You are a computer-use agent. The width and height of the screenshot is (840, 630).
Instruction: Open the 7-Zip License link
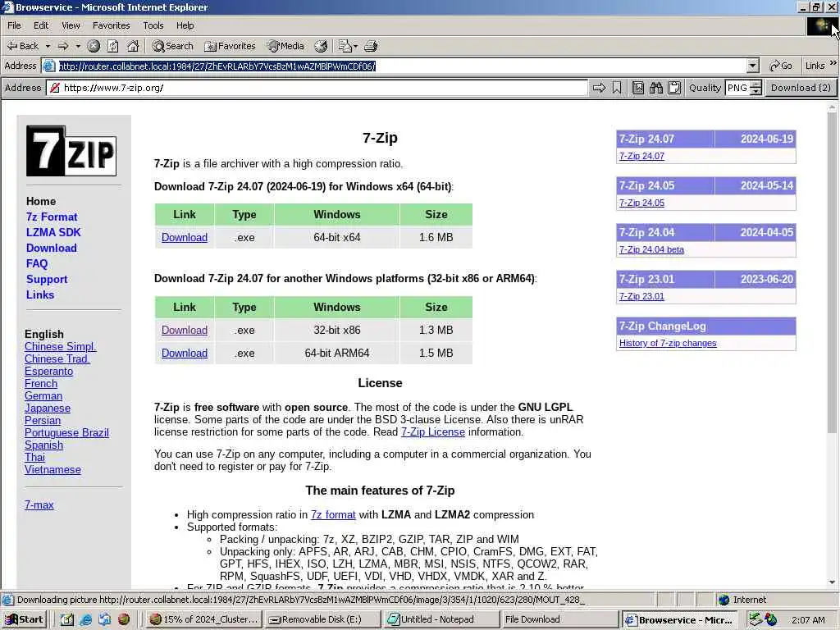click(433, 431)
